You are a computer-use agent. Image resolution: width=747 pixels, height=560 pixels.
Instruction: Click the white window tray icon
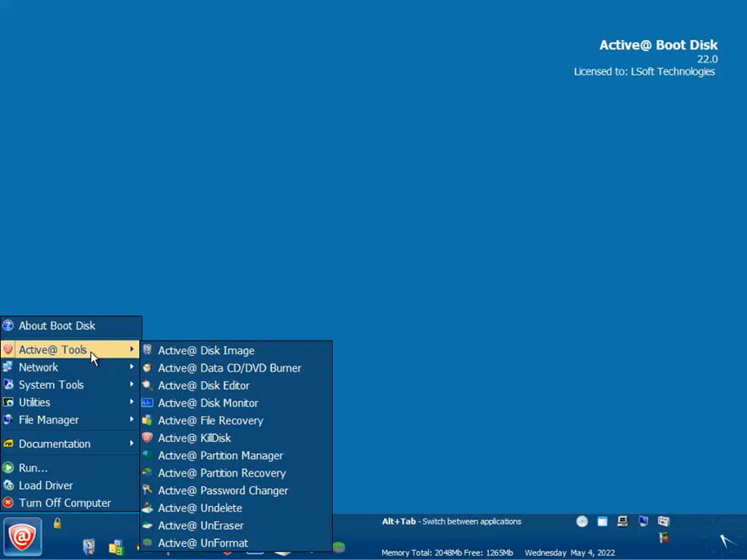(602, 522)
